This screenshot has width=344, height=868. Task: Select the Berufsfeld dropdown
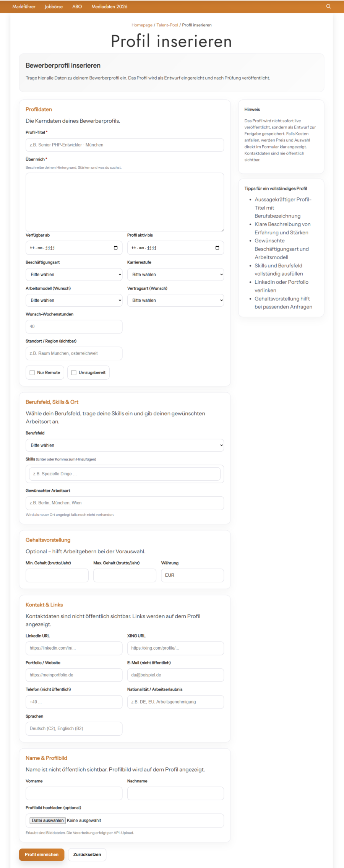tap(125, 445)
